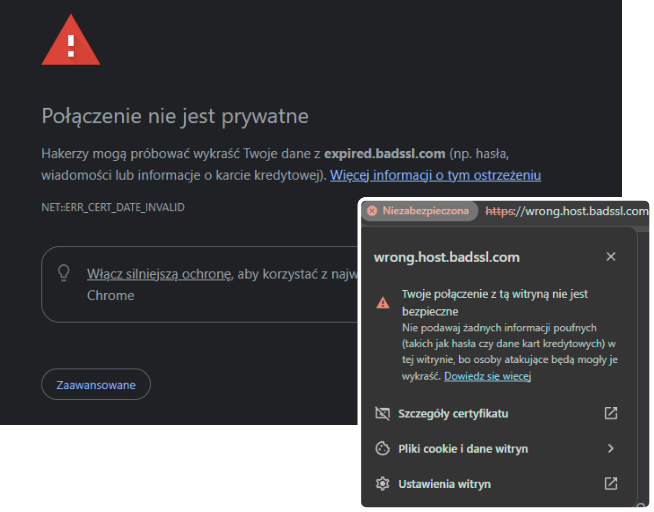Follow the 'Włącz silniejszą ochronę' link
Screen dimensions: 654x512
159,274
